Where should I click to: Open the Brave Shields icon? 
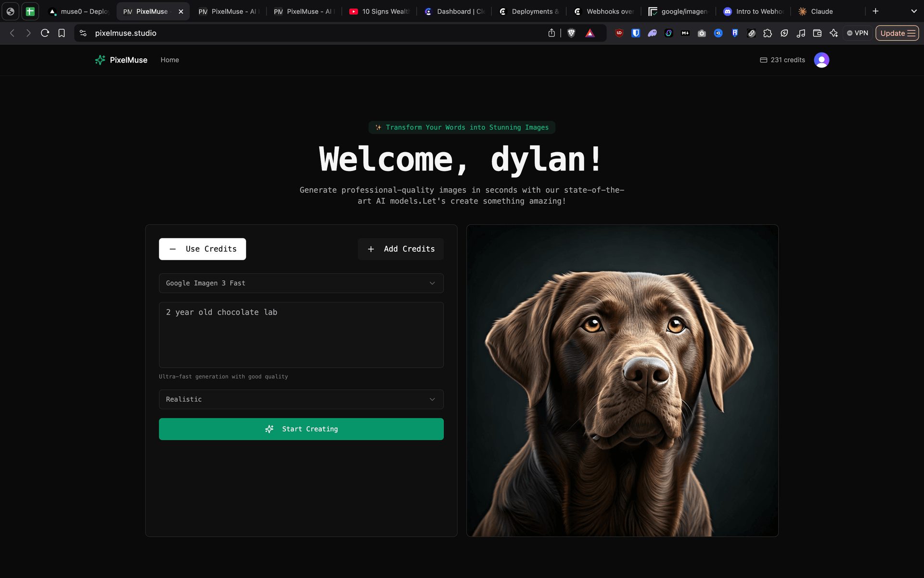pyautogui.click(x=572, y=33)
